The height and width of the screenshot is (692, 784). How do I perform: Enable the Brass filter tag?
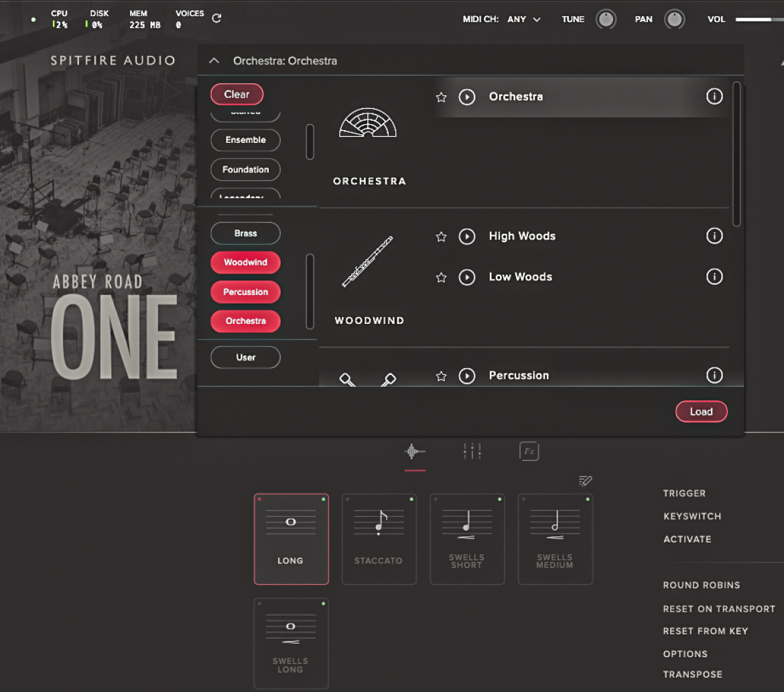coord(245,233)
